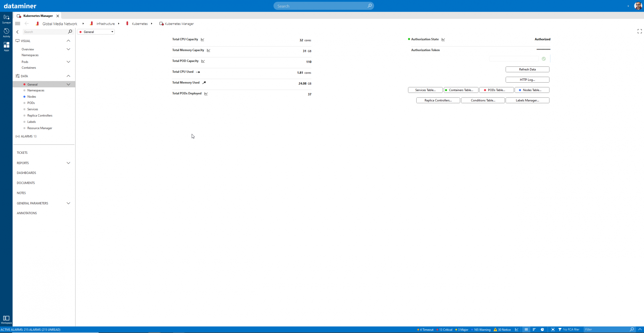
Task: Click the top search bar magnifier icon
Action: pos(369,6)
